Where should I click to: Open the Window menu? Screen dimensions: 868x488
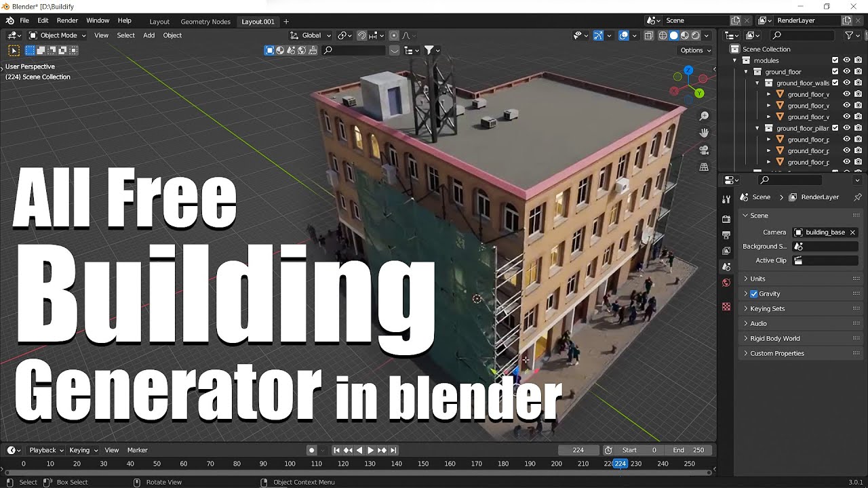click(x=98, y=20)
